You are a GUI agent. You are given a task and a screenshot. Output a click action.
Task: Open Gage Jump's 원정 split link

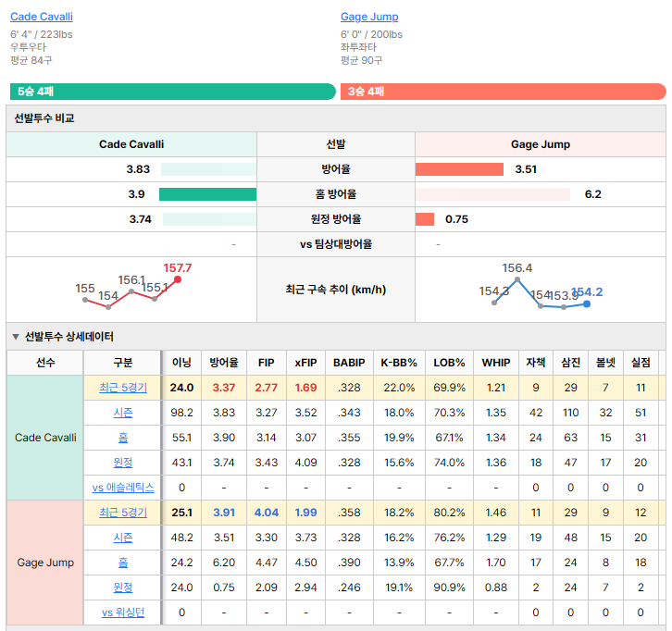123,588
